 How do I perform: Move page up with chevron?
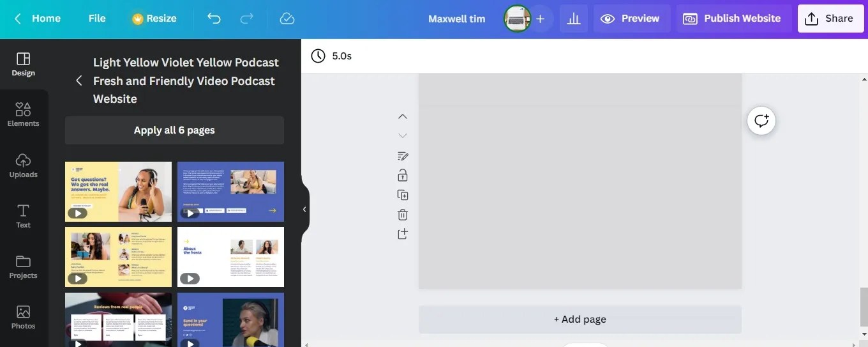(403, 116)
